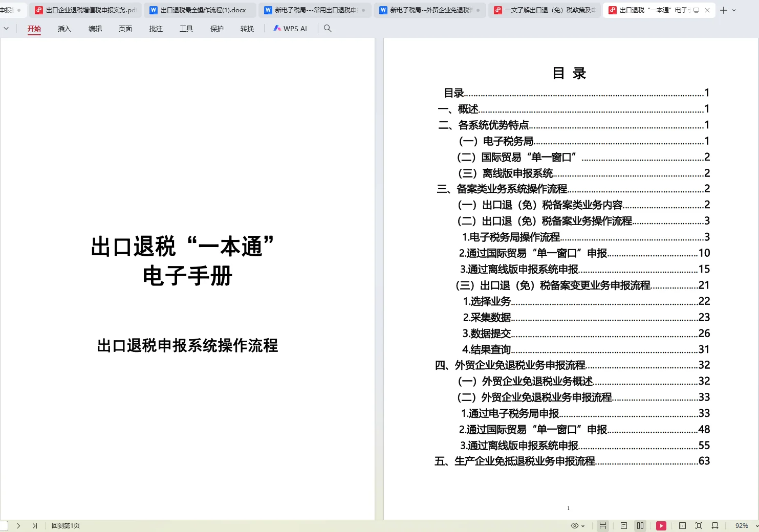This screenshot has height=532, width=759.
Task: Open the 转换 ribbon tab
Action: tap(247, 29)
